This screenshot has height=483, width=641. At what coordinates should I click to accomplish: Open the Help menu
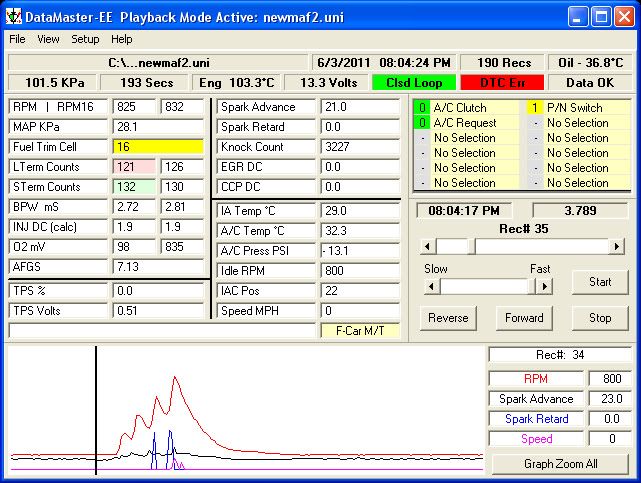point(121,39)
